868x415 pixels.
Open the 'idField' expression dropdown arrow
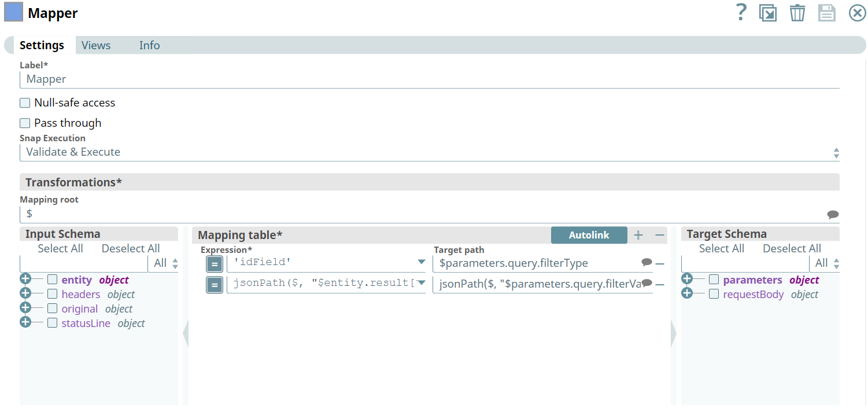tap(422, 263)
